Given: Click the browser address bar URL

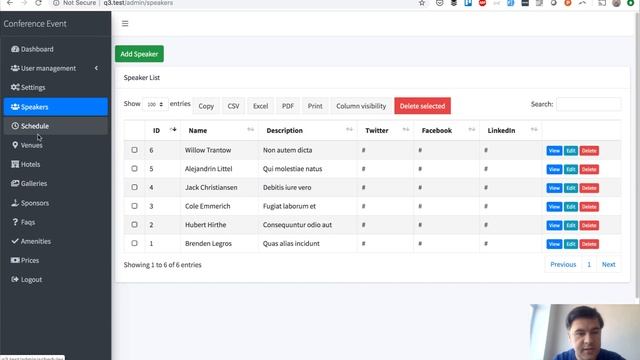Looking at the screenshot, I should (x=138, y=3).
